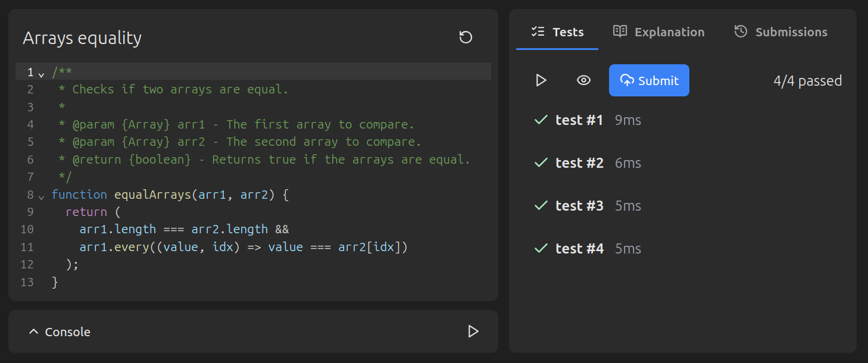This screenshot has height=363, width=868.
Task: Click the history clock icon on Submissions tab
Action: (741, 32)
